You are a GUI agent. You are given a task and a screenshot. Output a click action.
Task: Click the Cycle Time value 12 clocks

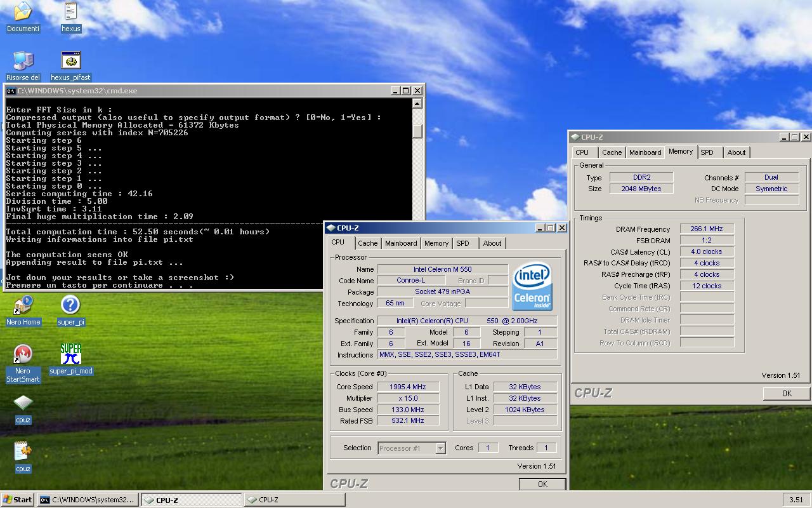707,286
